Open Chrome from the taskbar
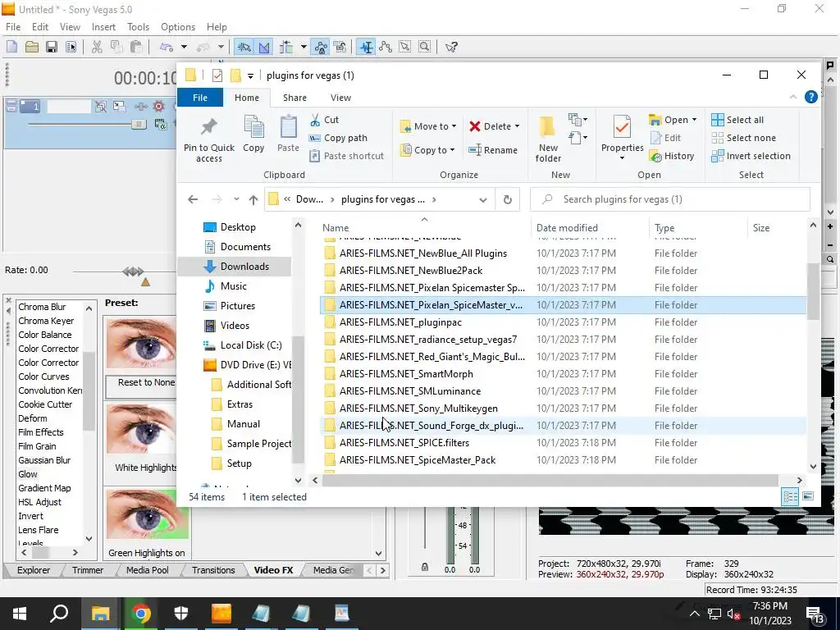This screenshot has width=840, height=630. 141,614
